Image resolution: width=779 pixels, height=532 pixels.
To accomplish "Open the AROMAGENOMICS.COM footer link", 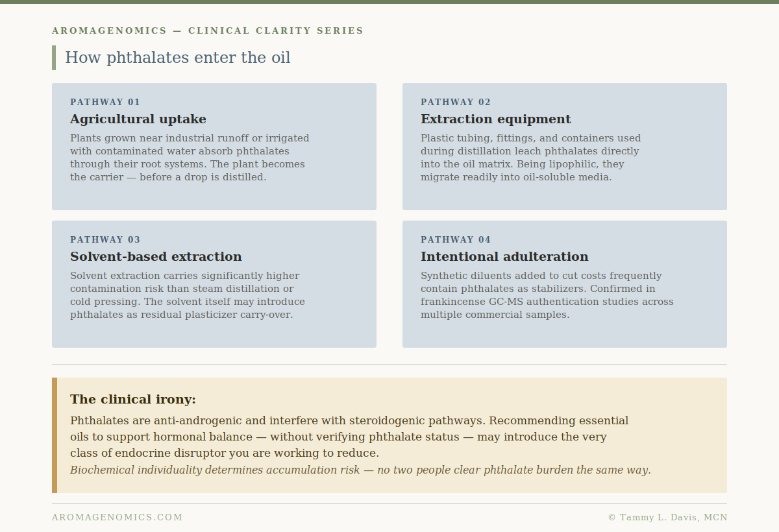I will click(x=117, y=517).
